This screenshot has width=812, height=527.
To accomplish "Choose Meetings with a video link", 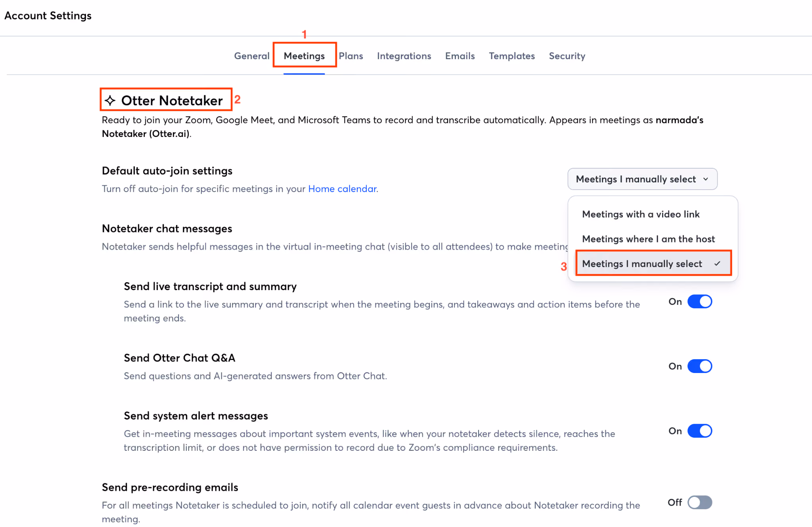I will coord(641,214).
